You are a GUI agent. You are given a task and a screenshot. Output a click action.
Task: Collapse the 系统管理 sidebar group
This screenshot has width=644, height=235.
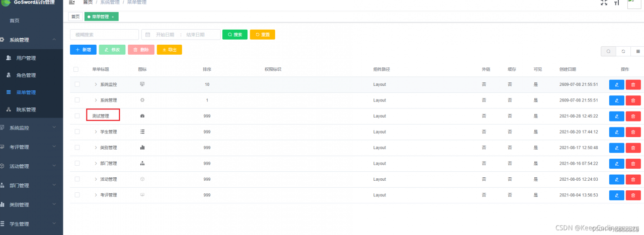coord(31,40)
